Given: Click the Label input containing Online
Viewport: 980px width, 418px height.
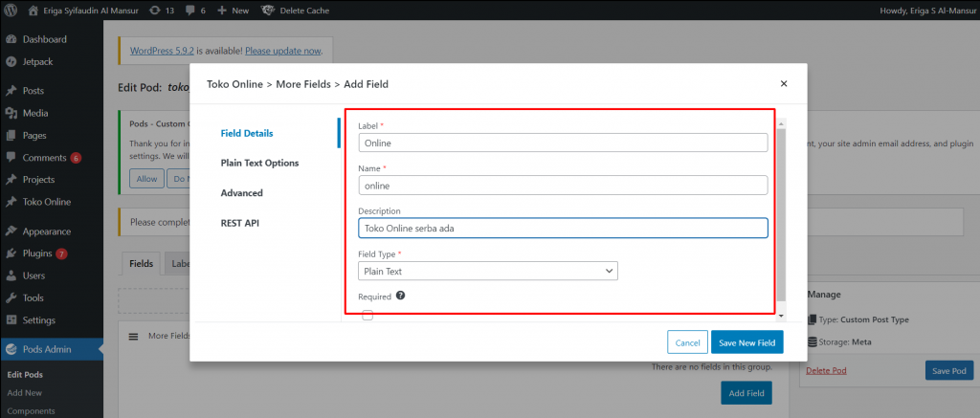Looking at the screenshot, I should 563,143.
